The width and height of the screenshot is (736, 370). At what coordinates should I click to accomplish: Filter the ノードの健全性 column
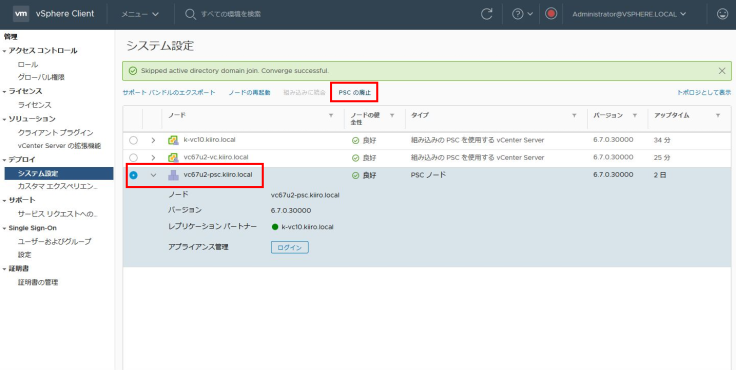[392, 116]
